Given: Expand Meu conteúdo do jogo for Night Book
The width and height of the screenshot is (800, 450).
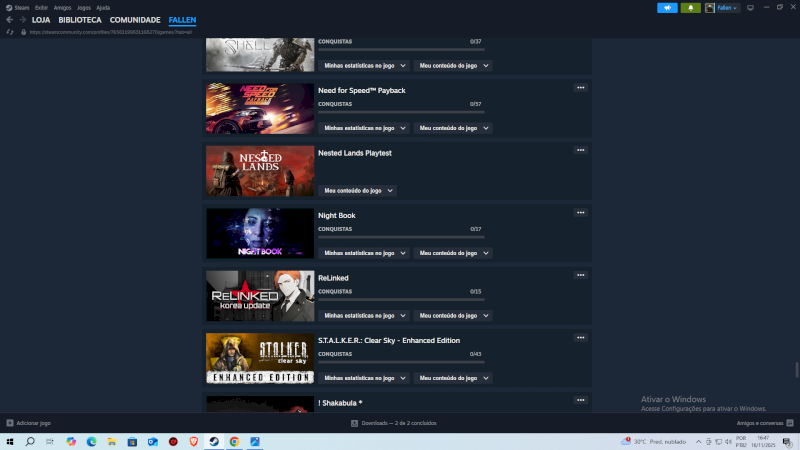Looking at the screenshot, I should coord(453,253).
